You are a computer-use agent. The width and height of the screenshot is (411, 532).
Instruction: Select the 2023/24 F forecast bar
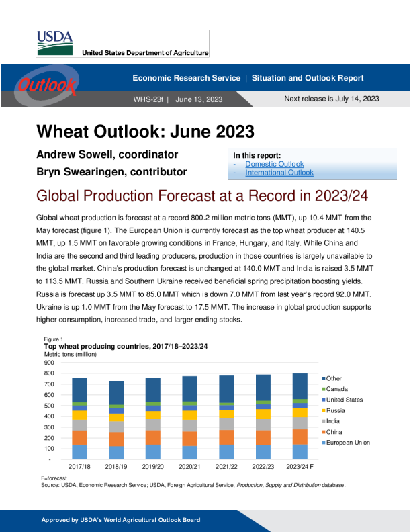(300, 416)
